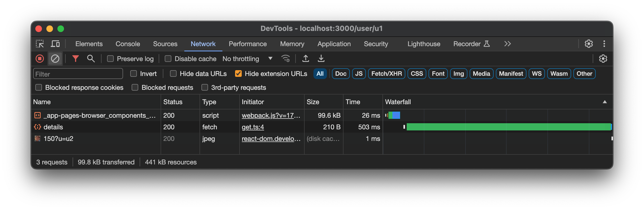Screen dimensions: 644x210
Task: Select the inspect element picker icon
Action: (40, 44)
